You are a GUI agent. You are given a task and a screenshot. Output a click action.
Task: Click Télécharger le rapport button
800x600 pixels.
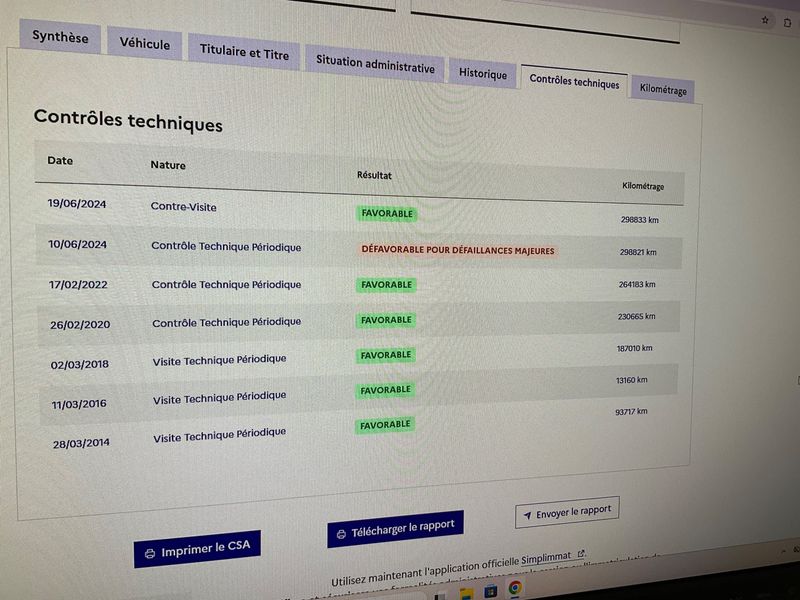(395, 529)
